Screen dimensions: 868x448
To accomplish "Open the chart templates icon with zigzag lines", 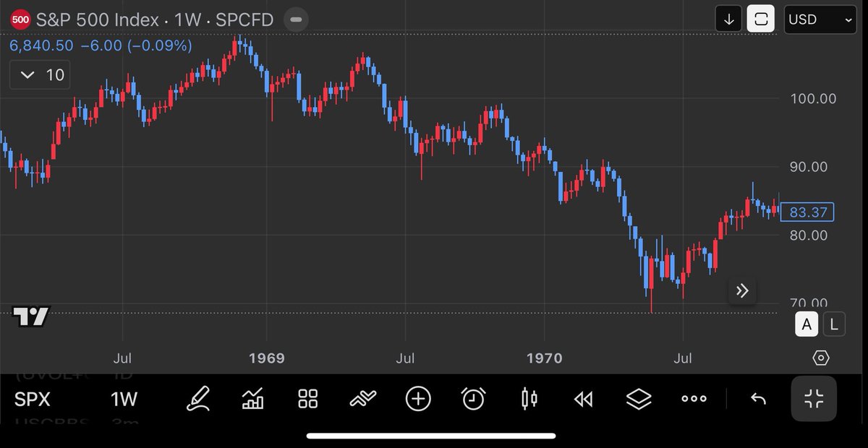I will click(x=362, y=398).
